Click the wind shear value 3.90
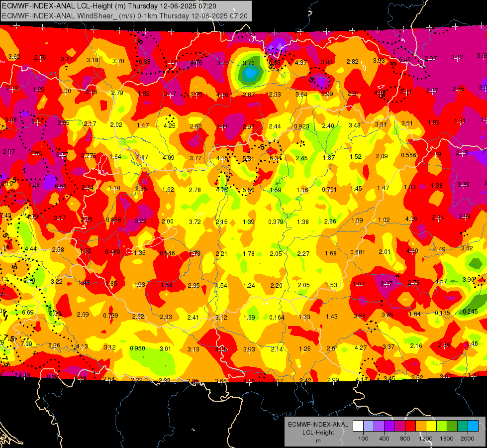Image resolution: width=487 pixels, height=448 pixels. [469, 279]
